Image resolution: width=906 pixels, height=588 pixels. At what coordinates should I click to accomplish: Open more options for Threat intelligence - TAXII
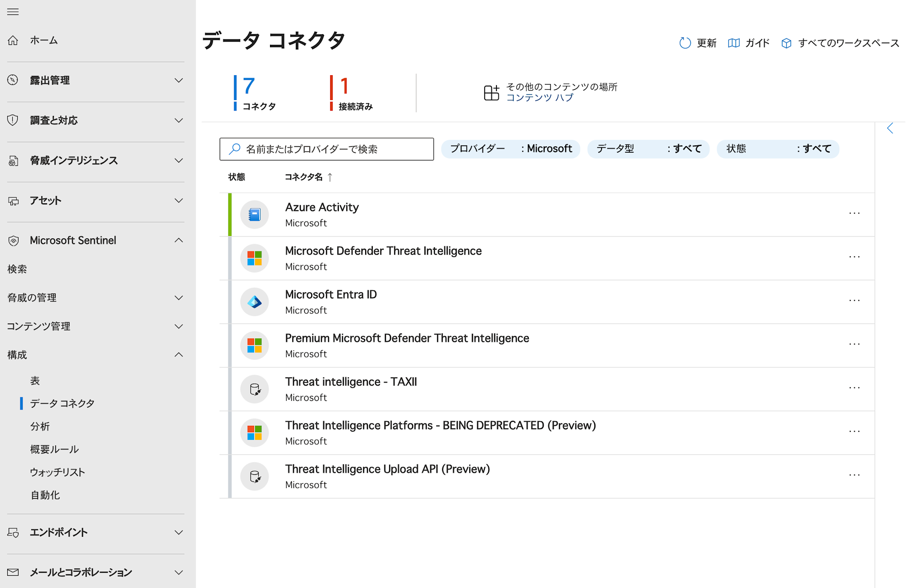click(x=854, y=388)
